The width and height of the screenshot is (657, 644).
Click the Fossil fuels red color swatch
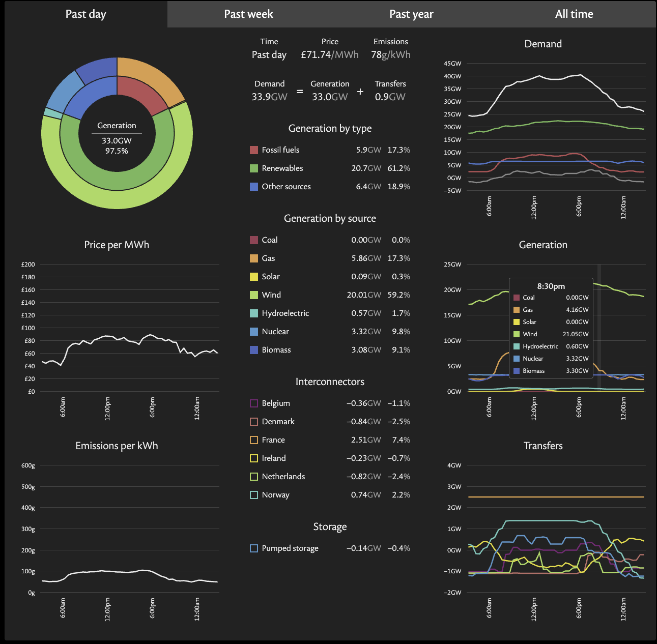click(x=254, y=150)
